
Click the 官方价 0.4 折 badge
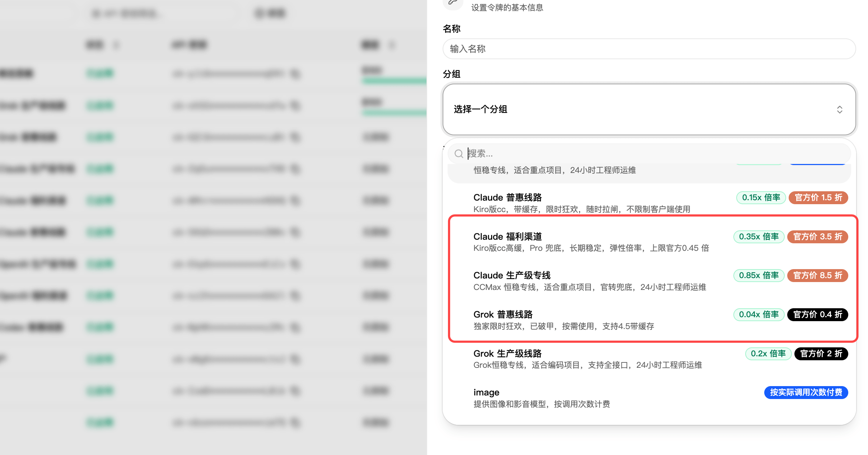coord(818,314)
